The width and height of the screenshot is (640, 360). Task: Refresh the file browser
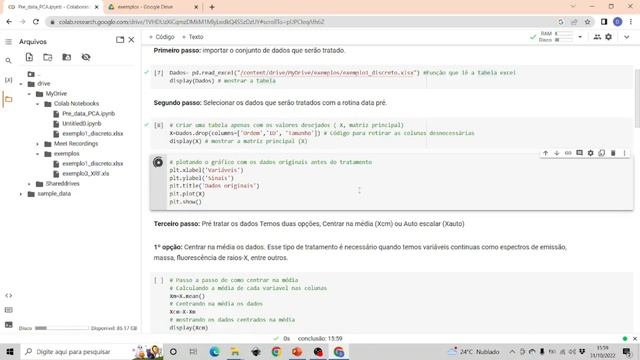coord(48,57)
